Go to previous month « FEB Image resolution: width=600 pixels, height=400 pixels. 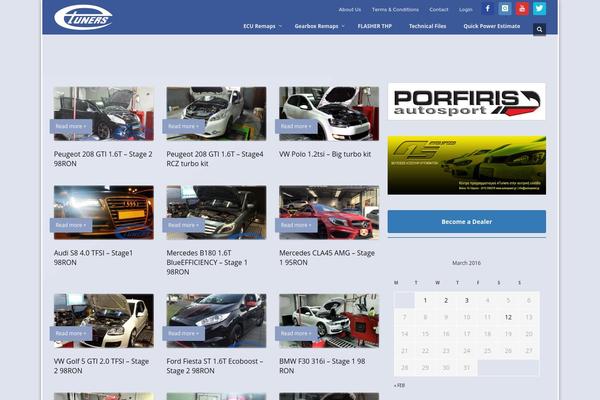pos(399,385)
